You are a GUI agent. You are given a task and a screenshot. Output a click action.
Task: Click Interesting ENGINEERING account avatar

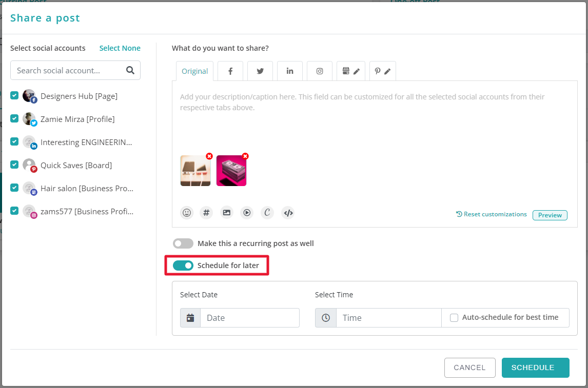click(x=29, y=142)
